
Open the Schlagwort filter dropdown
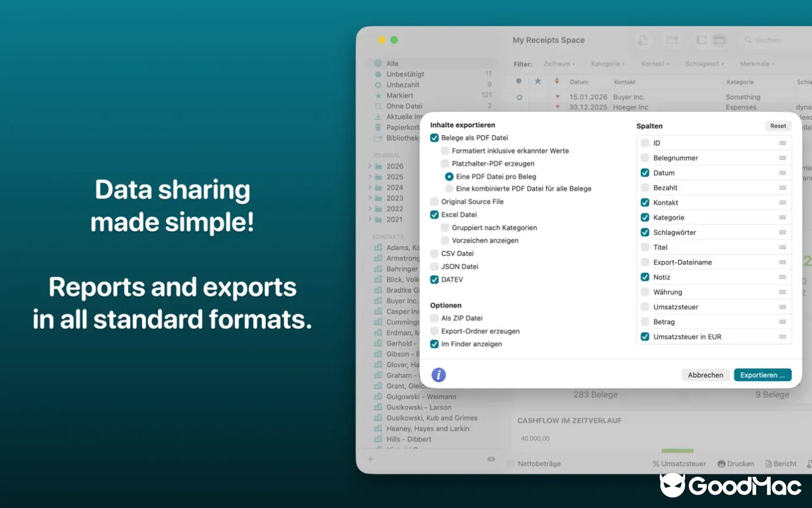(x=705, y=64)
